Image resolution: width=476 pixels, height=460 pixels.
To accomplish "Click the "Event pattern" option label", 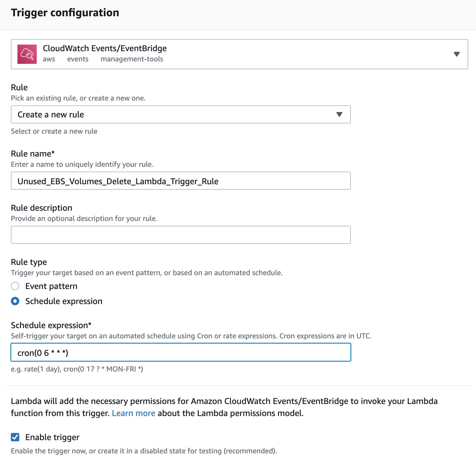I will pos(51,286).
